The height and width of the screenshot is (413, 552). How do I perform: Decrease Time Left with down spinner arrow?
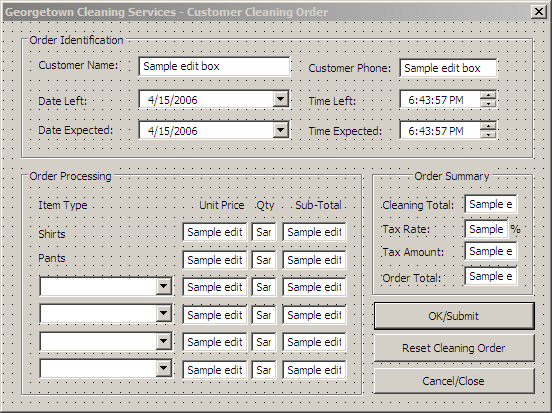click(488, 104)
